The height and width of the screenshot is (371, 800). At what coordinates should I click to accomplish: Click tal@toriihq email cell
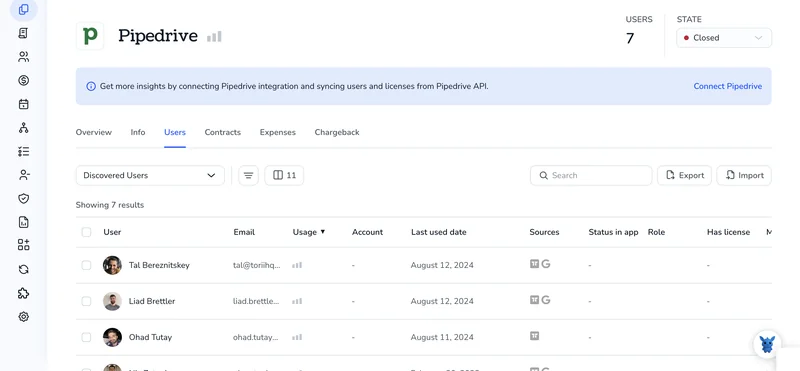pyautogui.click(x=257, y=265)
